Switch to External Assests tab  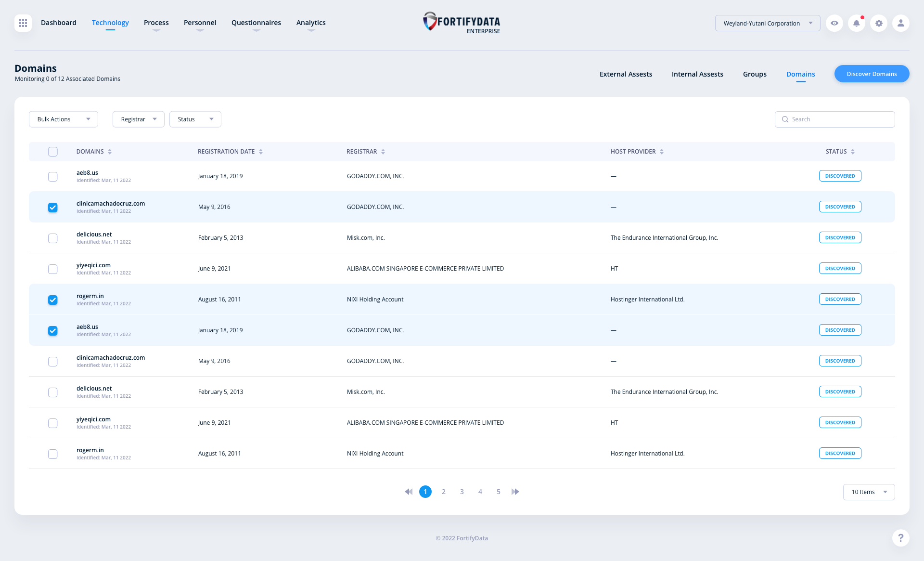tap(626, 74)
